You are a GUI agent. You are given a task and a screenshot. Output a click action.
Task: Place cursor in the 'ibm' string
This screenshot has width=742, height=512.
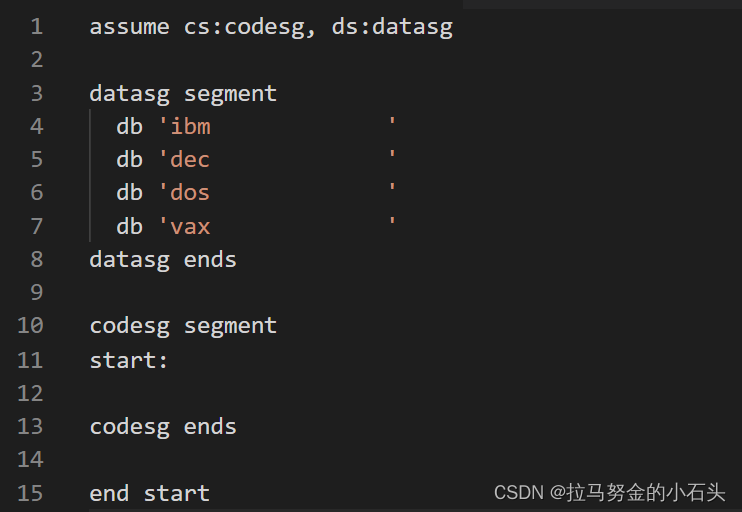click(190, 127)
